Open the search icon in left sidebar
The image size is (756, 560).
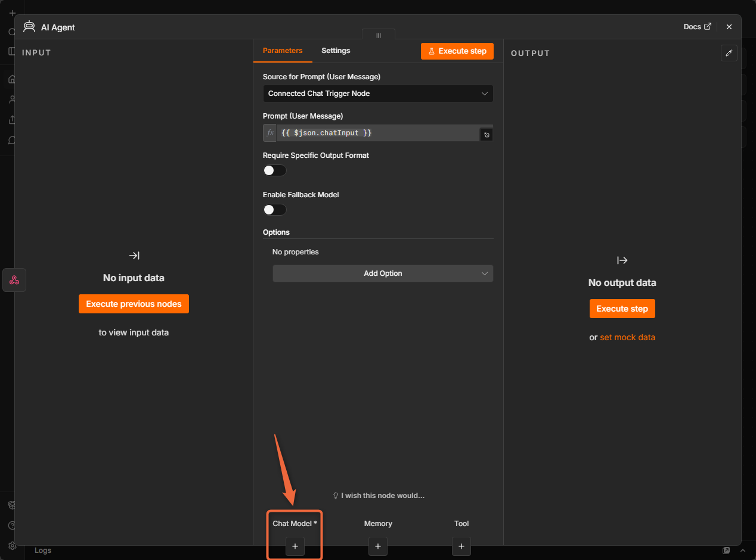tap(12, 32)
